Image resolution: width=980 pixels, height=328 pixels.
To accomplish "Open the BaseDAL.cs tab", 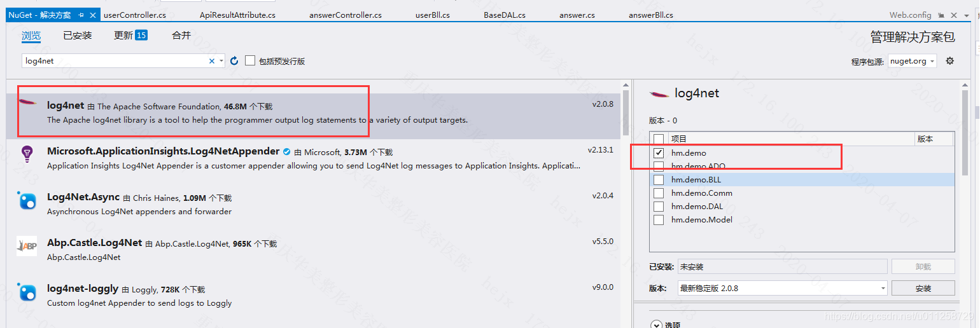I will click(505, 15).
